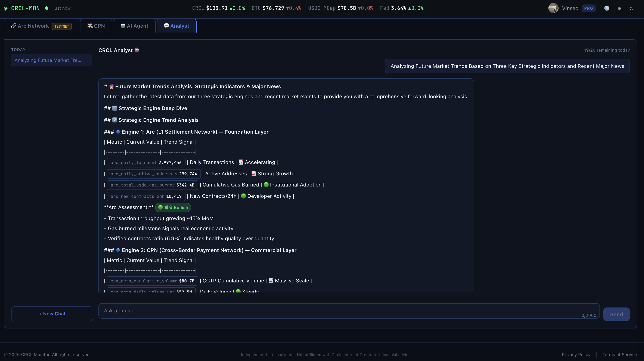The width and height of the screenshot is (644, 361).
Task: Open the Privacy Policy link
Action: coord(576,355)
